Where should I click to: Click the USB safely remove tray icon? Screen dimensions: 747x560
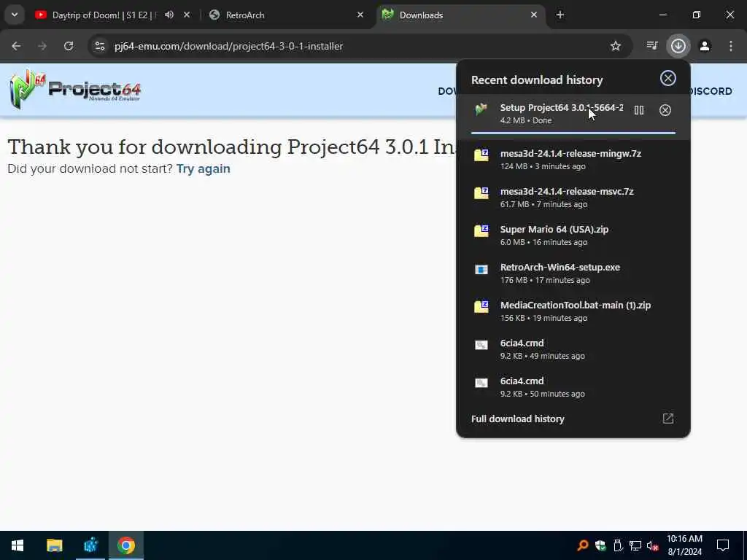pyautogui.click(x=618, y=545)
